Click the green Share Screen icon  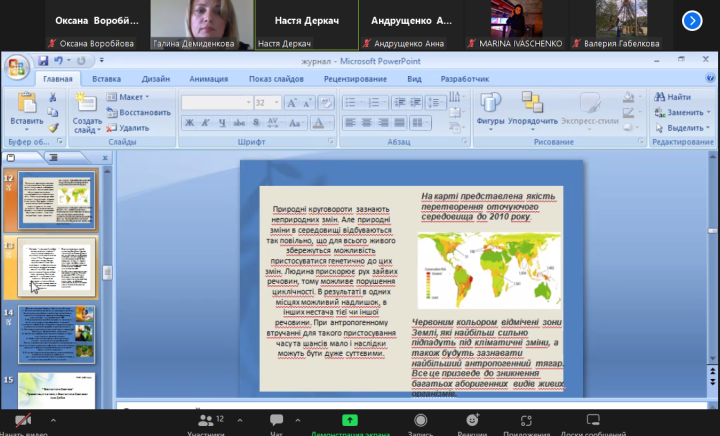(x=349, y=421)
